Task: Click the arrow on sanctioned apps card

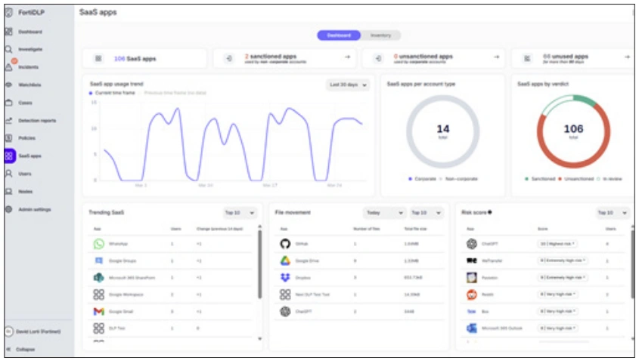Action: tap(347, 57)
